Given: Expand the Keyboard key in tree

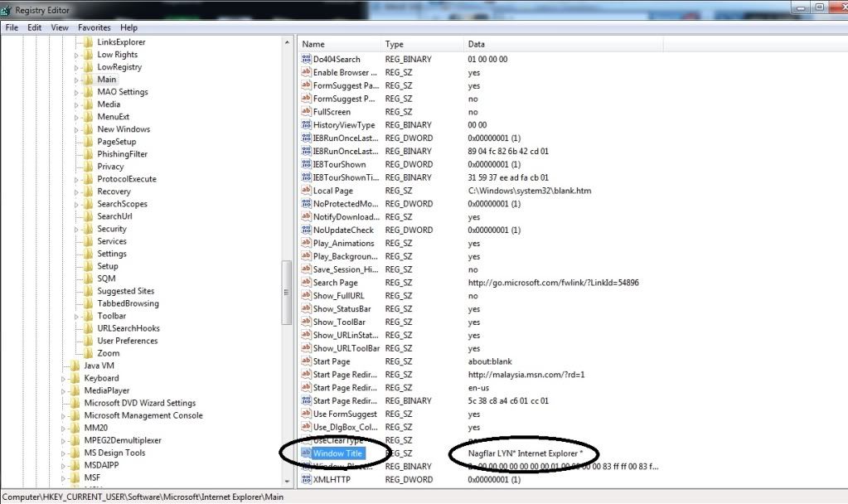Looking at the screenshot, I should click(64, 378).
